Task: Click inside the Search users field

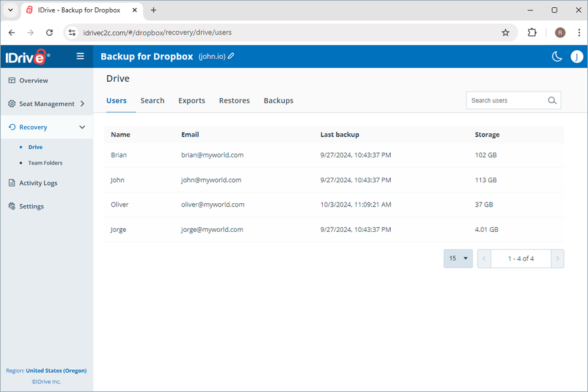Action: [x=503, y=100]
